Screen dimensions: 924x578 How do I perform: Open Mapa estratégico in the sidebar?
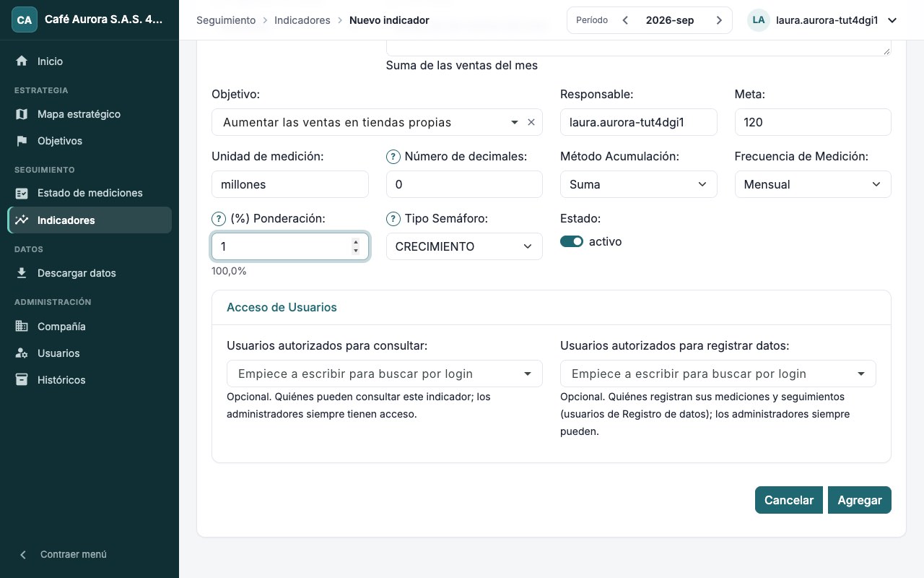(x=90, y=114)
